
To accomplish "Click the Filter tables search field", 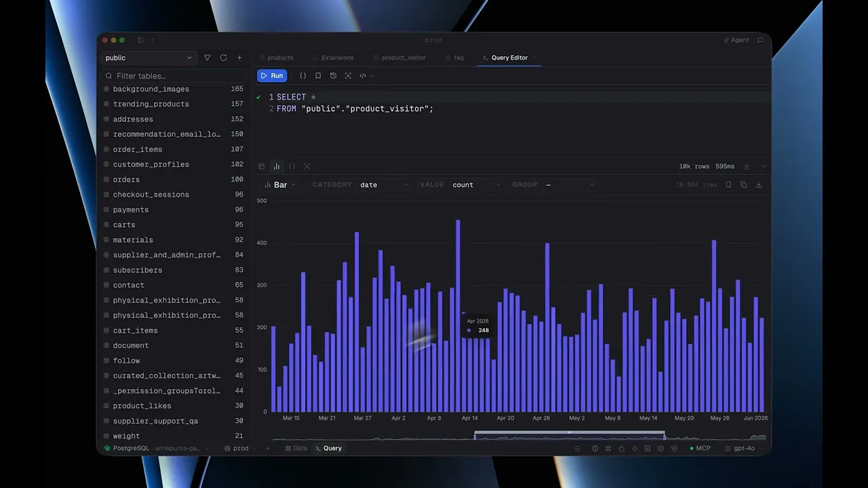I will pos(173,76).
